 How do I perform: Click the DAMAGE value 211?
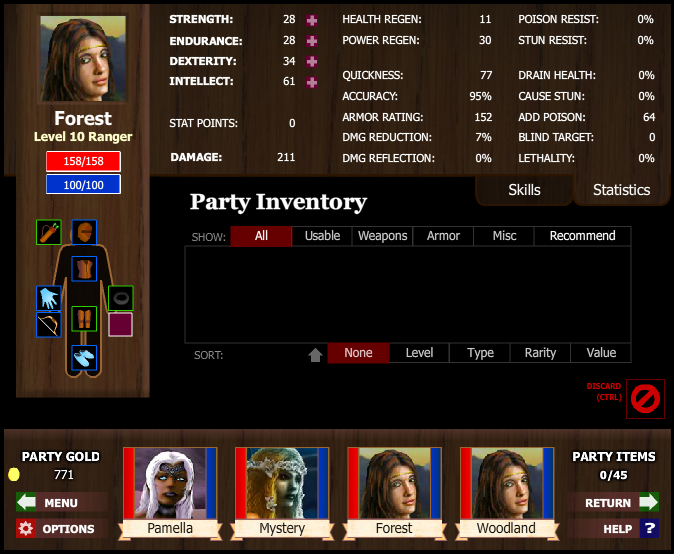pyautogui.click(x=286, y=157)
